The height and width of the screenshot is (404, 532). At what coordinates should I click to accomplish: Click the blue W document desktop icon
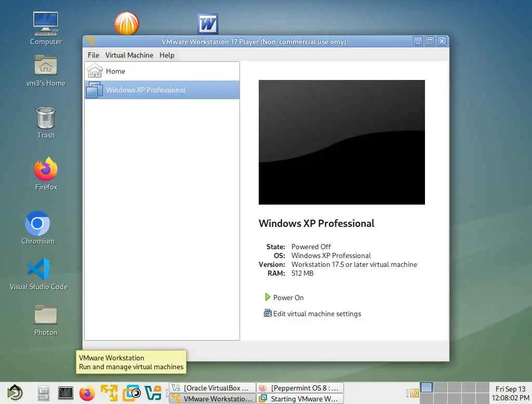pos(208,24)
